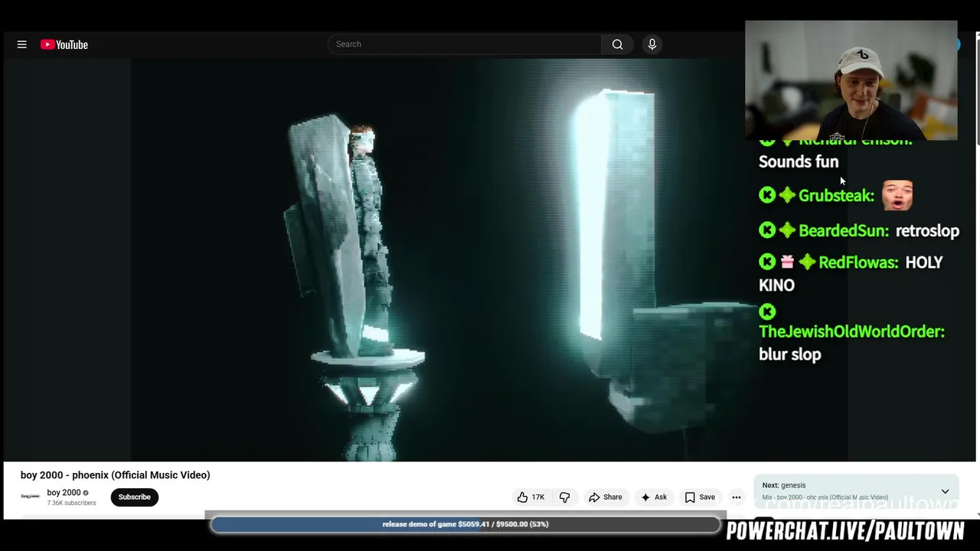Viewport: 980px width, 551px height.
Task: Start voice search with the microphone
Action: pyautogui.click(x=652, y=44)
